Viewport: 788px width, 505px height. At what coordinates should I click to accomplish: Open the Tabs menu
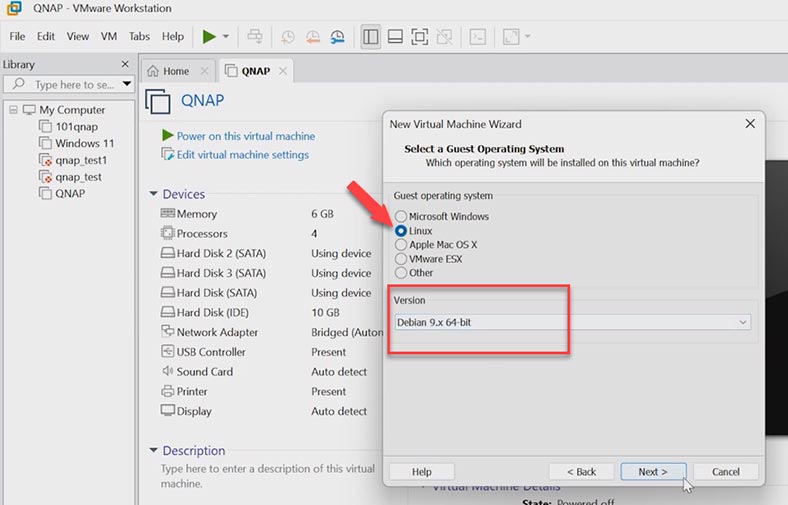coord(139,36)
